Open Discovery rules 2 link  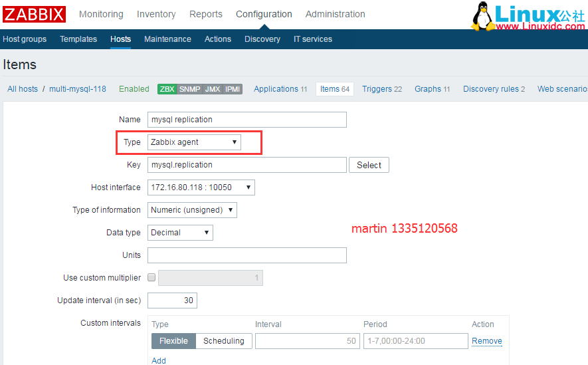(494, 89)
